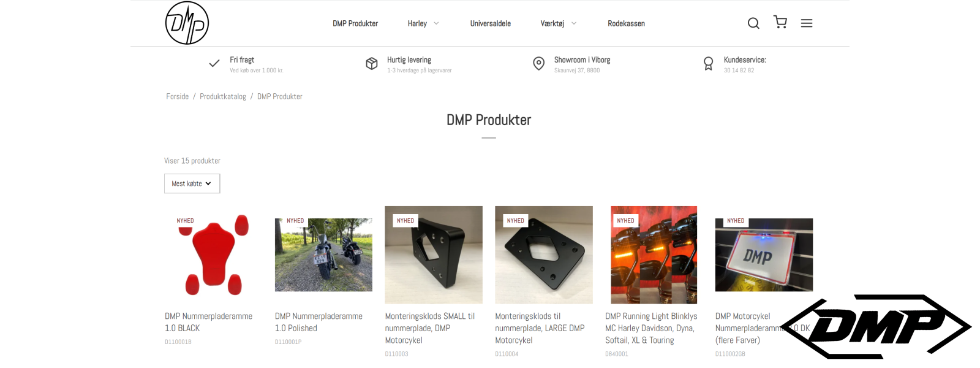Follow the Produktkatalog breadcrumb link
The image size is (980, 368).
pyautogui.click(x=223, y=96)
